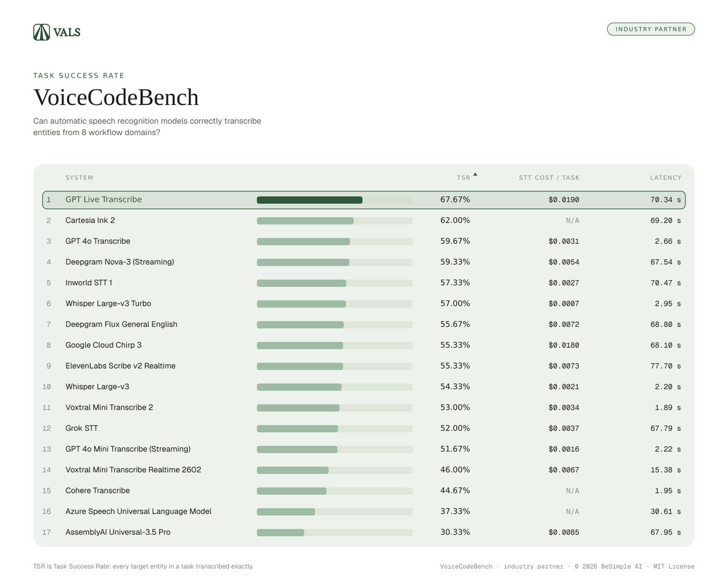Click the VoiceCodeBench page title
This screenshot has width=728, height=582.
coord(116,98)
